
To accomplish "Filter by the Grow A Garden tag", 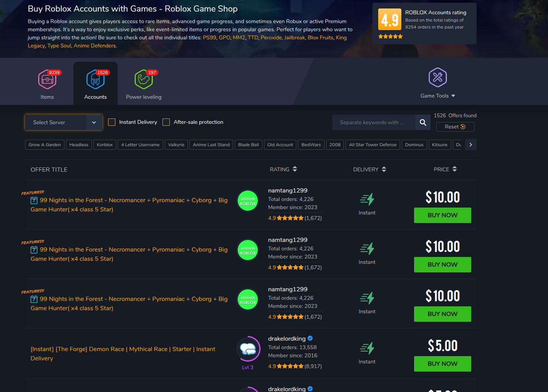I will pyautogui.click(x=45, y=145).
